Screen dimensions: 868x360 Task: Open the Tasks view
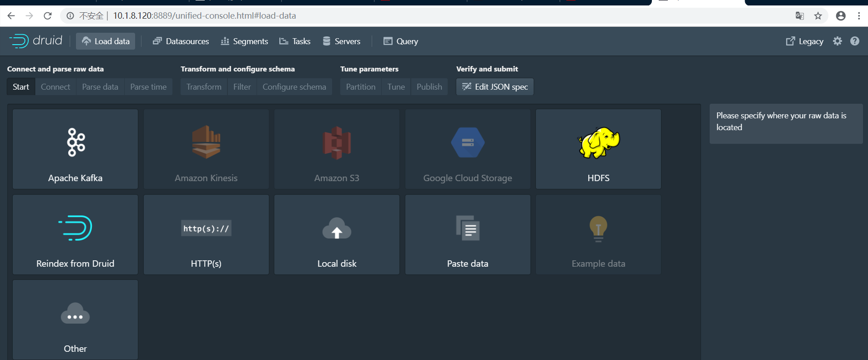coord(295,41)
